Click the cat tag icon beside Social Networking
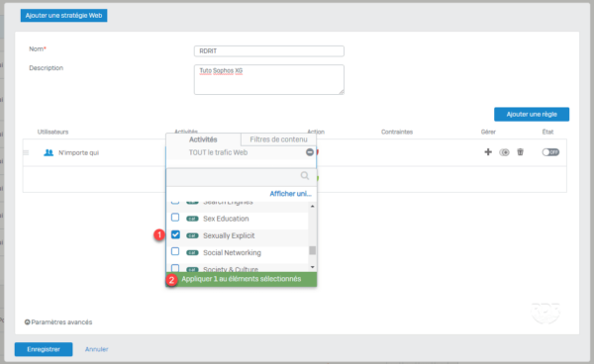This screenshot has width=594, height=364. tap(192, 253)
